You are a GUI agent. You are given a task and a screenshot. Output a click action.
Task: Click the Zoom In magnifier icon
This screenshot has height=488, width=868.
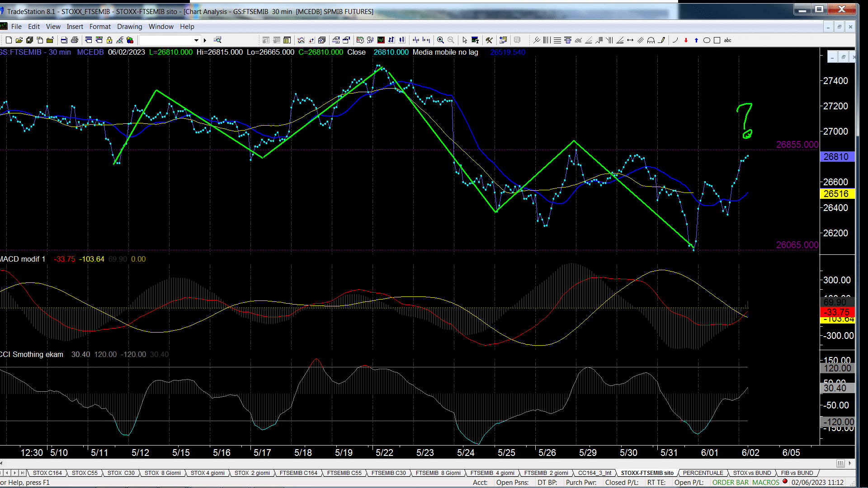pyautogui.click(x=440, y=40)
